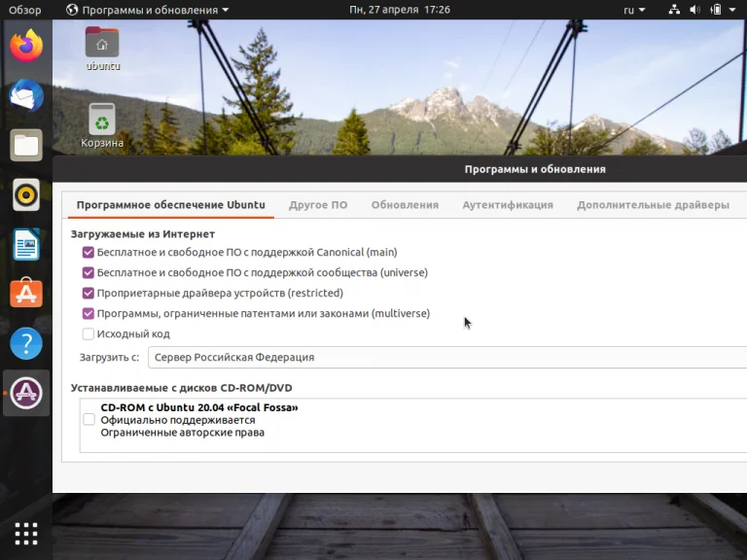The width and height of the screenshot is (747, 560).
Task: Disable proprietary drivers (restricted) checkbox
Action: [x=89, y=293]
